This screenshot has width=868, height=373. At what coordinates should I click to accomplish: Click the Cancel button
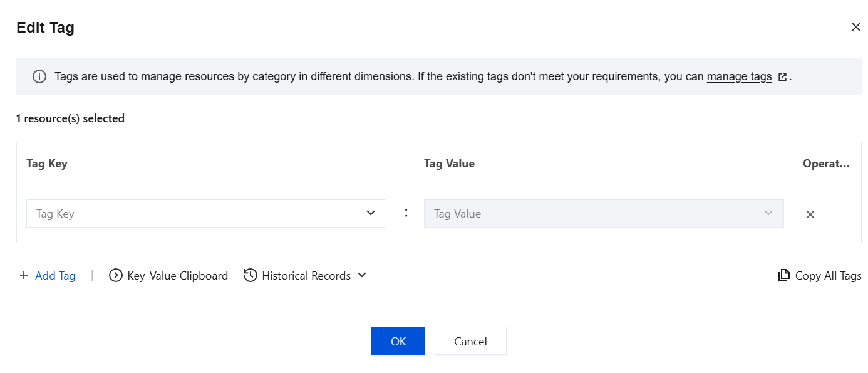coord(470,341)
